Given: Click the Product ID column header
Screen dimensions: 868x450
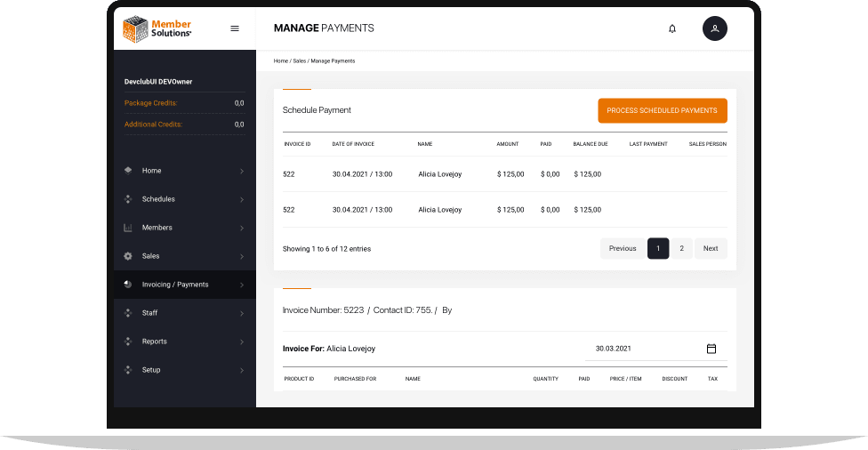Looking at the screenshot, I should [x=299, y=379].
